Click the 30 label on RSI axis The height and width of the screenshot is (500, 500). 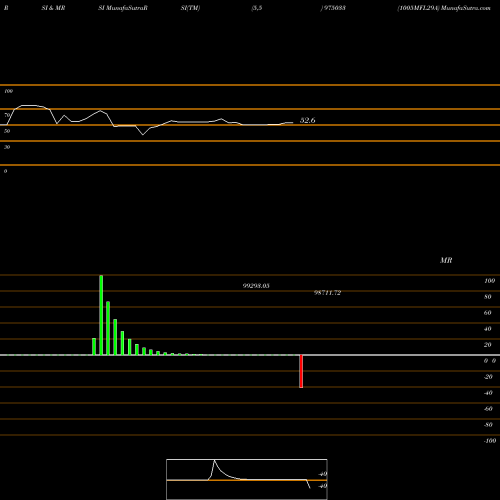point(7,147)
